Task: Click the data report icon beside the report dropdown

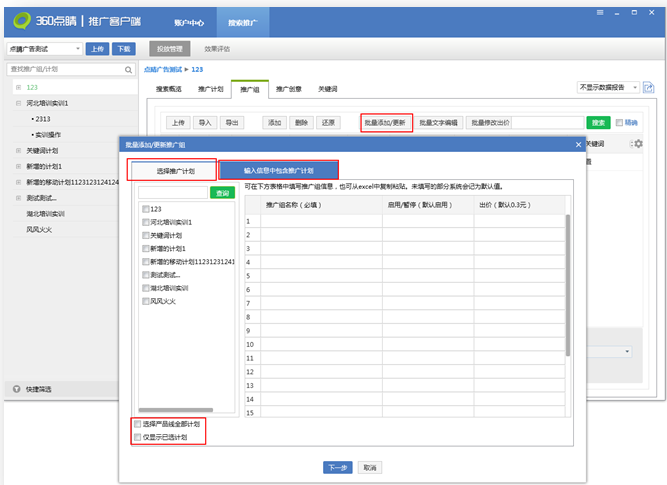Action: pos(648,87)
